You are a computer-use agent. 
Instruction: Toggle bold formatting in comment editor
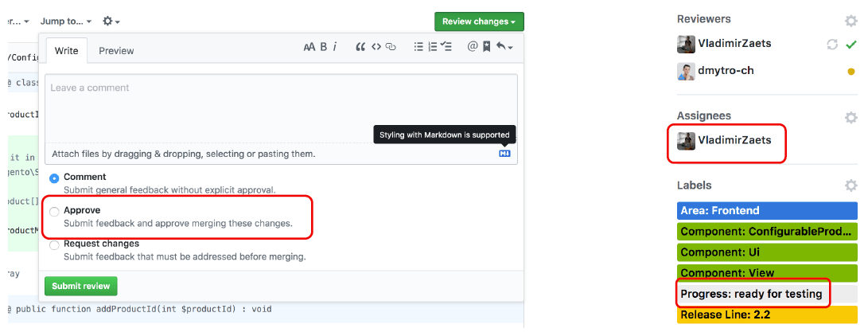324,47
